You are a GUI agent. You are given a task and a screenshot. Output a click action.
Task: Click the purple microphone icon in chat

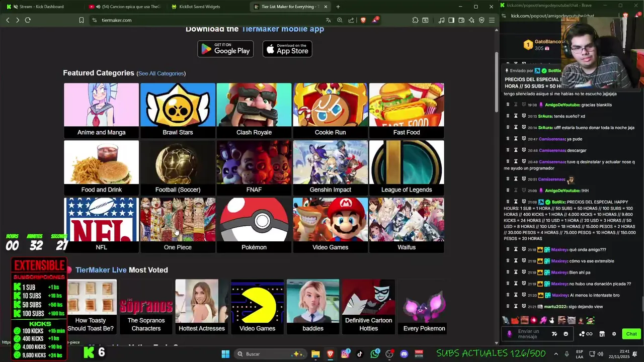(x=510, y=334)
